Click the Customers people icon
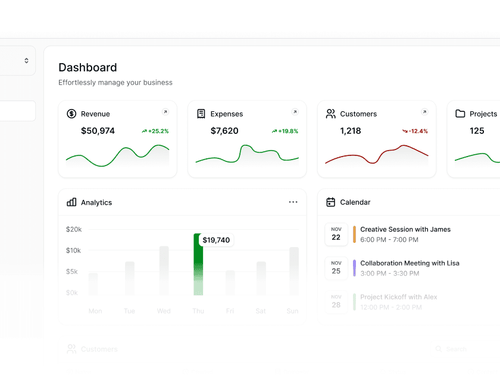Viewport: 500px width, 375px height. [330, 114]
